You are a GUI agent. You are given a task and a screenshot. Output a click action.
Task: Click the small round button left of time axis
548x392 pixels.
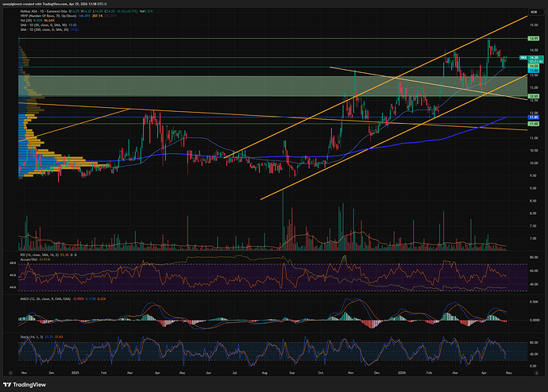click(x=10, y=373)
